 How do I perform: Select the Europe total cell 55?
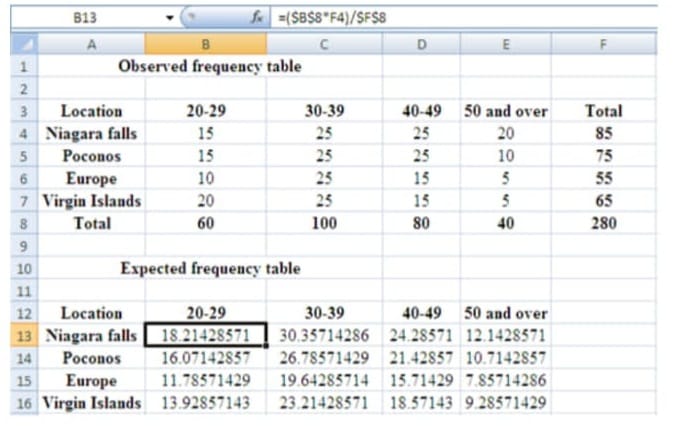(603, 178)
